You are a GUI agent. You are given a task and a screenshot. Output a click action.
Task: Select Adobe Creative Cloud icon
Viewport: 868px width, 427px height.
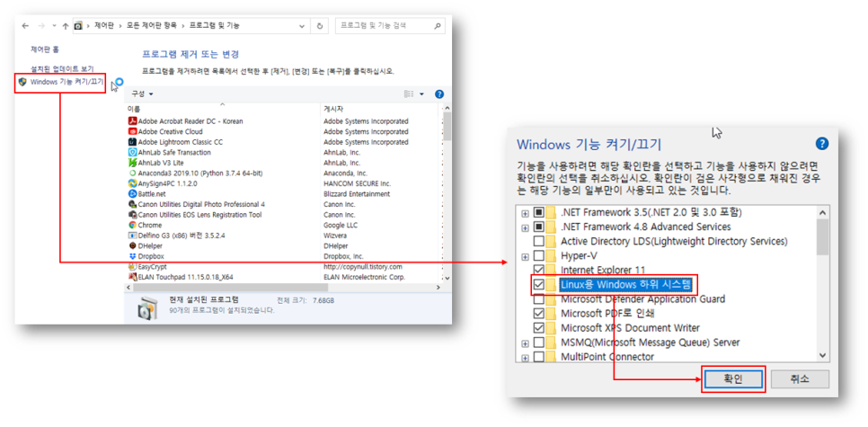click(132, 132)
